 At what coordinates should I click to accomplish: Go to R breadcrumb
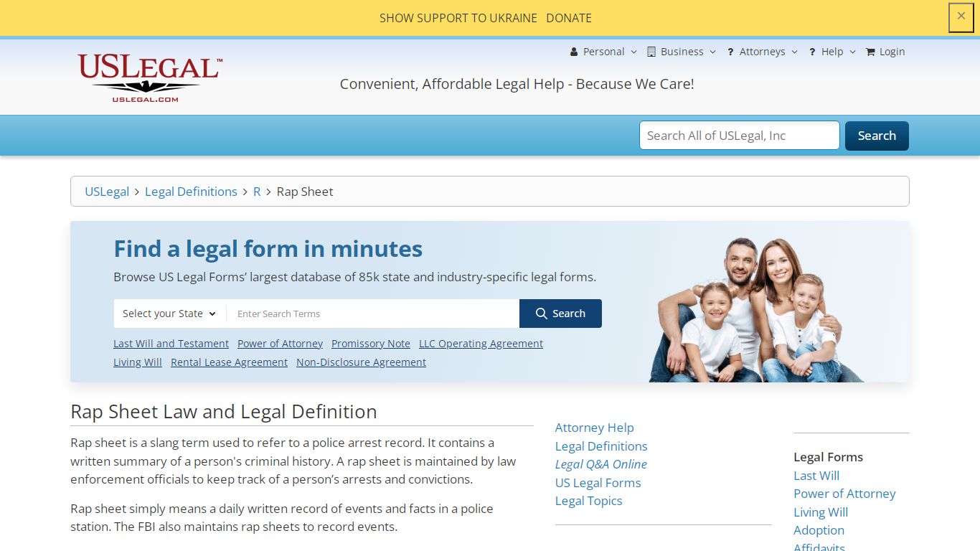tap(257, 192)
